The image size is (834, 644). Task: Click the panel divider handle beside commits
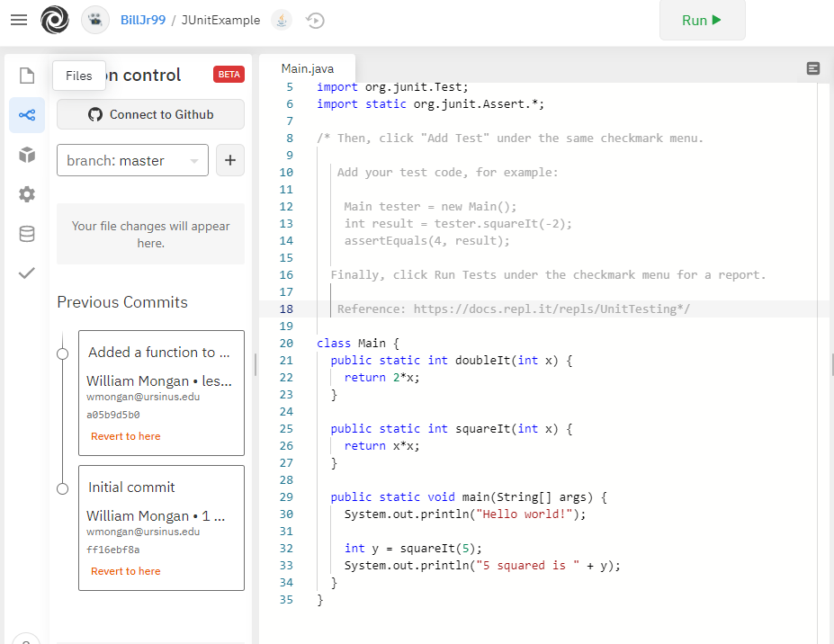pyautogui.click(x=256, y=365)
